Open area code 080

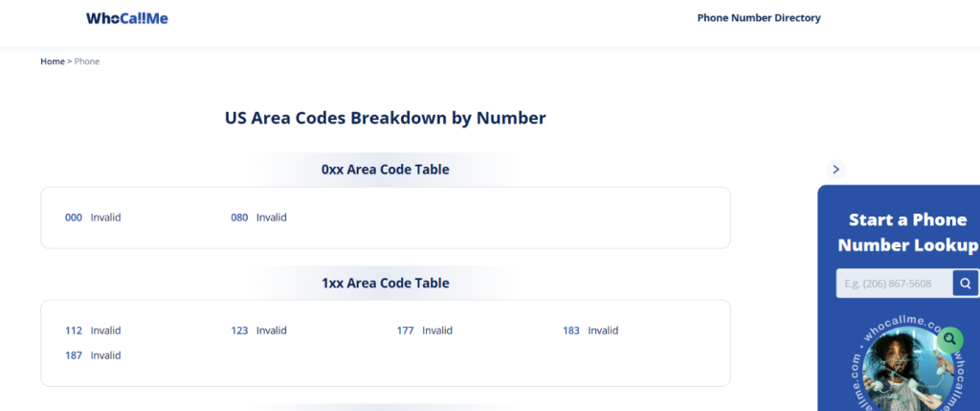[x=239, y=217]
